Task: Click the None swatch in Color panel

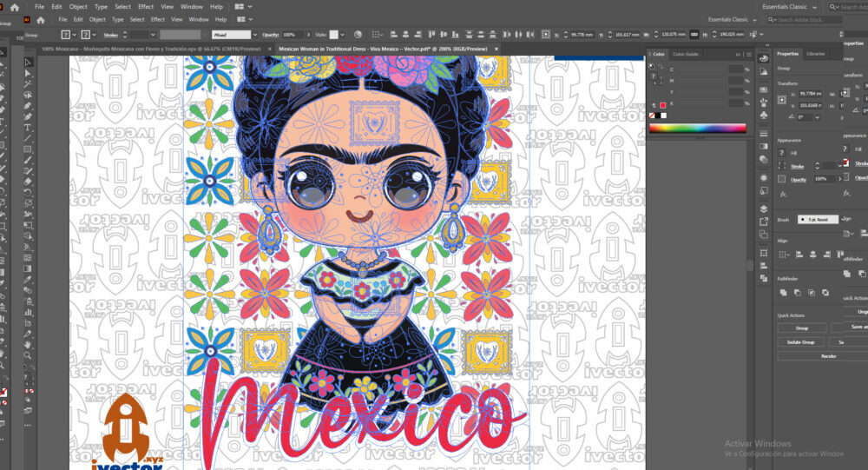Action: pyautogui.click(x=652, y=116)
